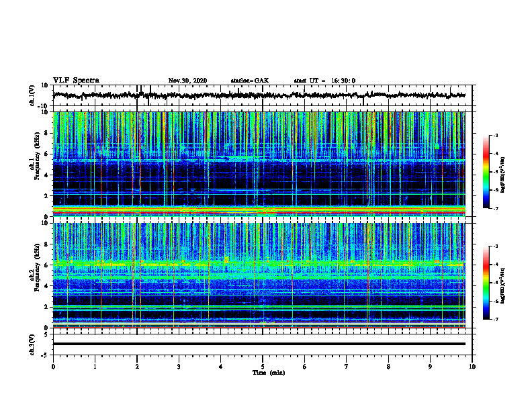Click the time axis tick label "8"
532x411 pixels.
point(388,367)
